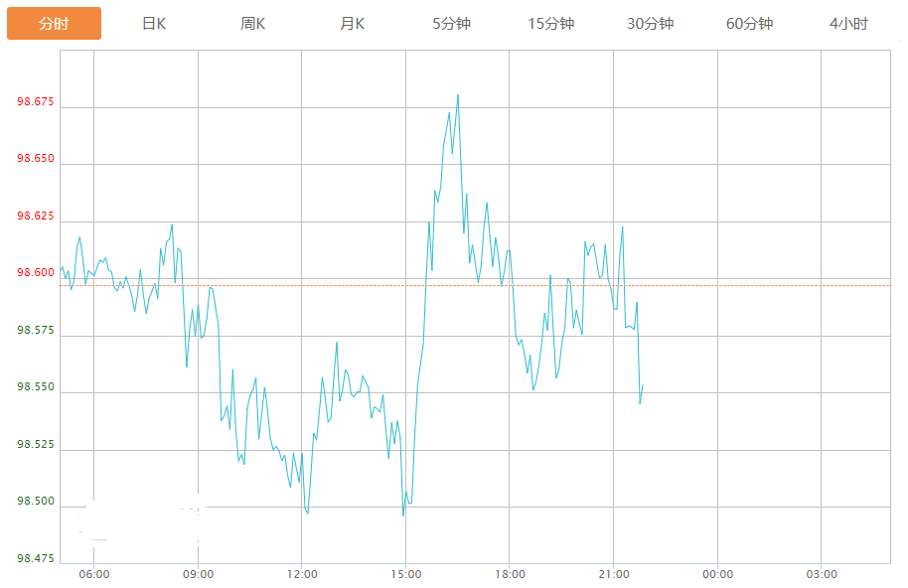Switch to the 4小时 tab
The height and width of the screenshot is (588, 908).
848,24
